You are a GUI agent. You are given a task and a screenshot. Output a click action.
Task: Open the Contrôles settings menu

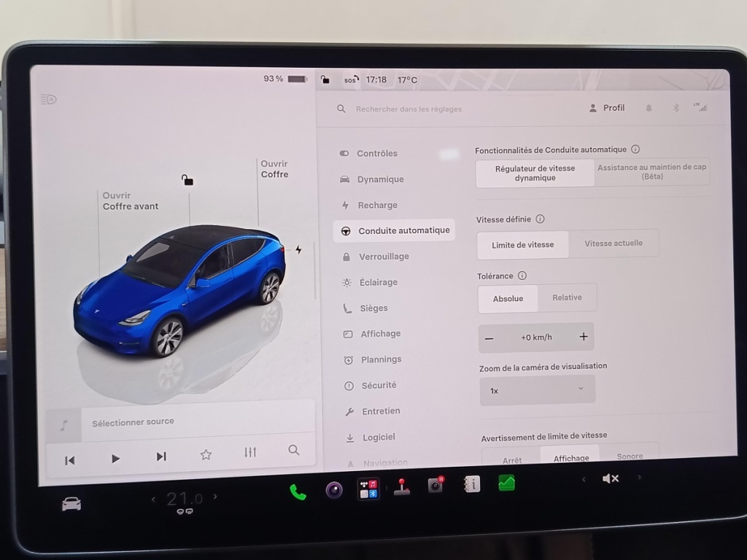pyautogui.click(x=368, y=153)
